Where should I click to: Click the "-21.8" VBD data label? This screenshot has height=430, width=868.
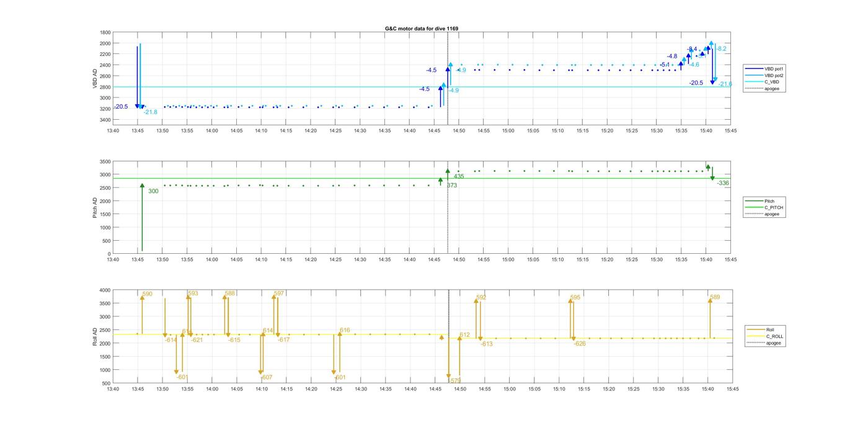(150, 112)
